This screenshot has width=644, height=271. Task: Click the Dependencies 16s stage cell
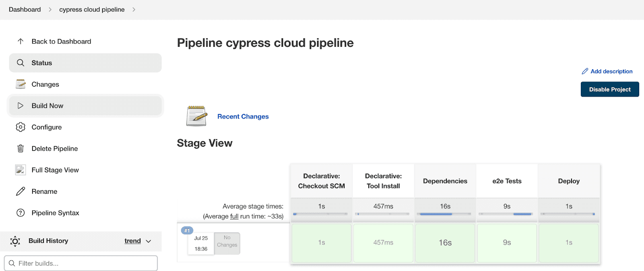445,243
